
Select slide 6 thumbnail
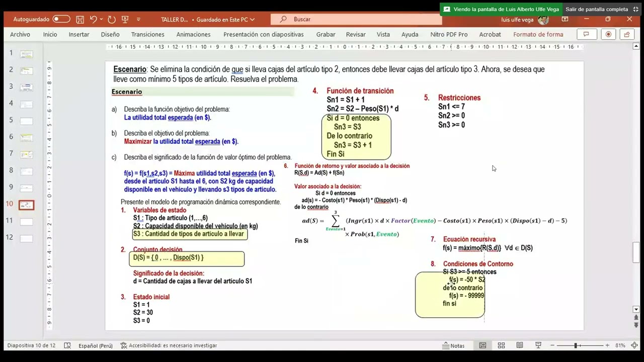point(26,138)
